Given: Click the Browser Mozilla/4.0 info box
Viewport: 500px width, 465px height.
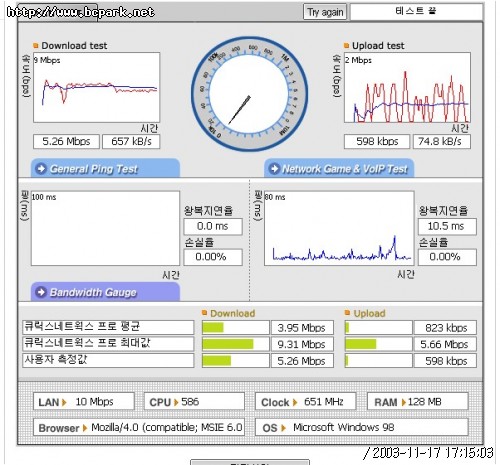Looking at the screenshot, I should (139, 427).
